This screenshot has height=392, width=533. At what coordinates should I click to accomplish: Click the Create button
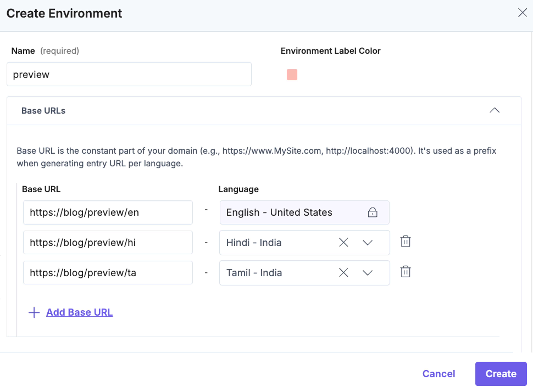[501, 374]
